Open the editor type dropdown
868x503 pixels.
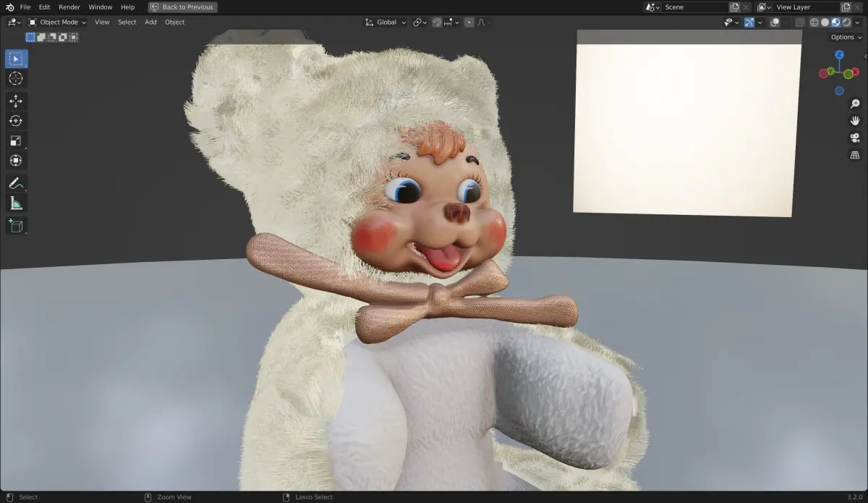point(14,22)
